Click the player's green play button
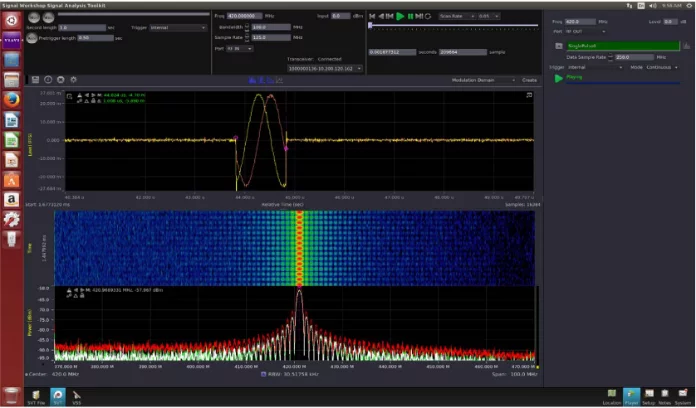The image size is (696, 408). point(558,79)
